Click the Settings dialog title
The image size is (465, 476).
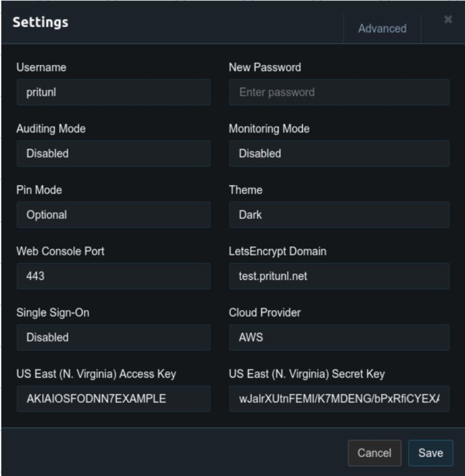click(40, 22)
